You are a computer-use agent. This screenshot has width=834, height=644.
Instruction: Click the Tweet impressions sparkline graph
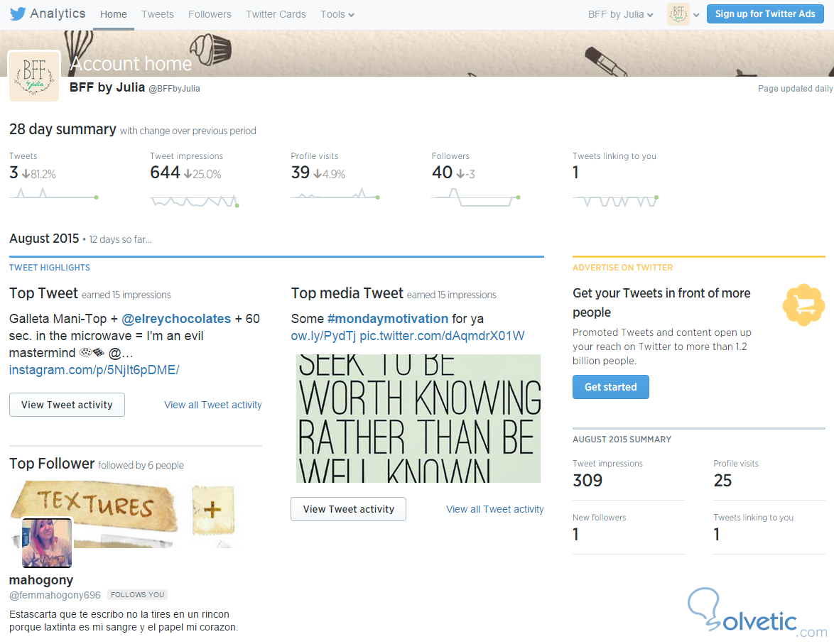click(195, 201)
